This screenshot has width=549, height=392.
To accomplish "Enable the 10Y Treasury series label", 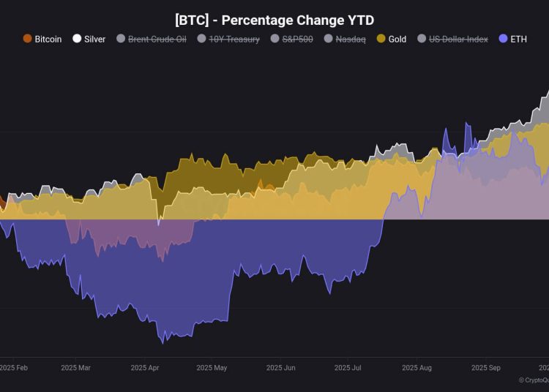I will tap(234, 39).
